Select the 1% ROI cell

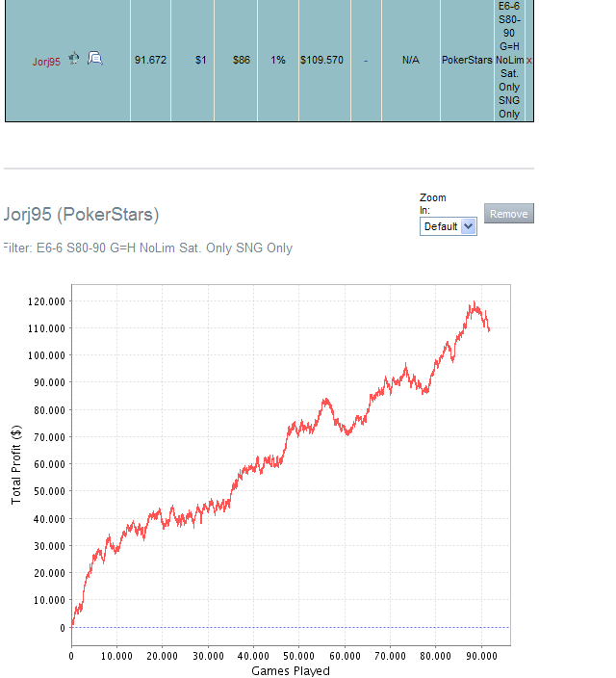(278, 60)
